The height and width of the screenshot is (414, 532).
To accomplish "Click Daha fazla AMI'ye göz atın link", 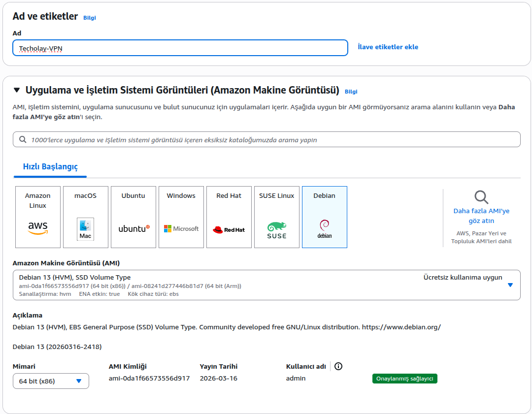I will coord(481,216).
